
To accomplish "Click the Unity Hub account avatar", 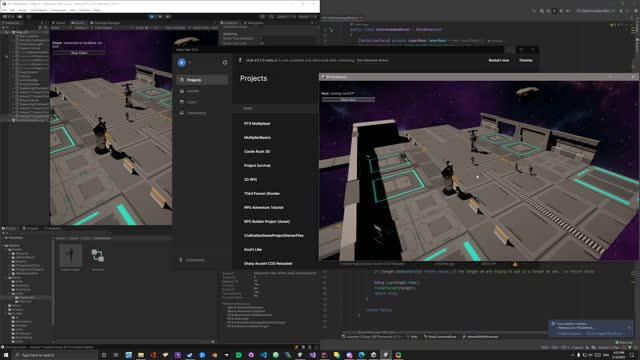I will click(182, 62).
